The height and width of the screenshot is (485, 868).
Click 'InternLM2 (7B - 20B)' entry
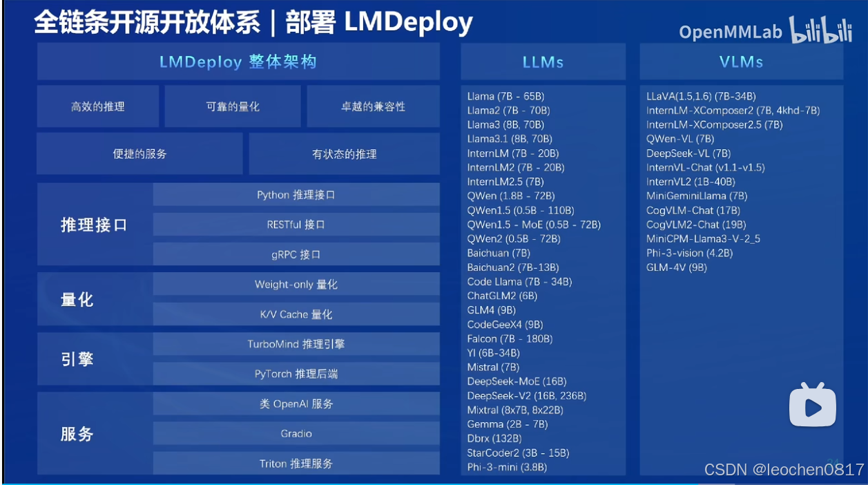pos(516,167)
